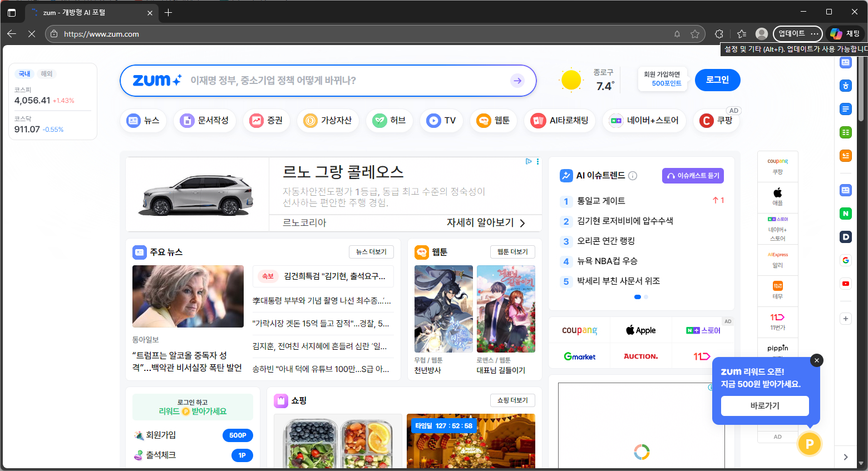Click the YouTube icon in the right sidebar

845,283
